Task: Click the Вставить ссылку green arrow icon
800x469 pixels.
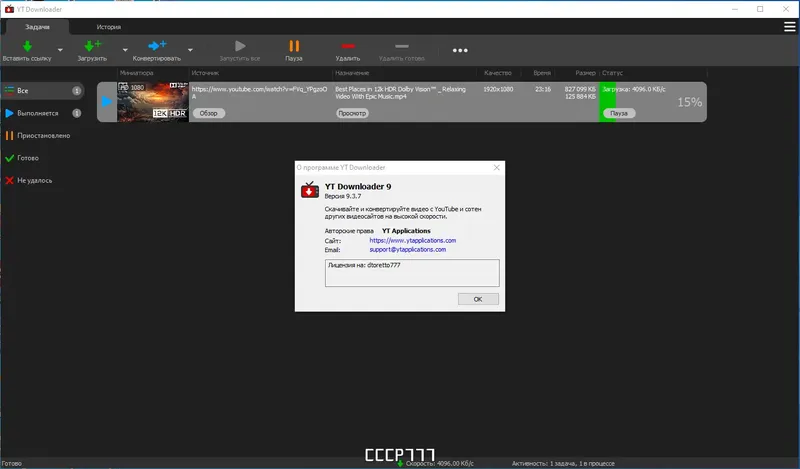Action: point(28,46)
